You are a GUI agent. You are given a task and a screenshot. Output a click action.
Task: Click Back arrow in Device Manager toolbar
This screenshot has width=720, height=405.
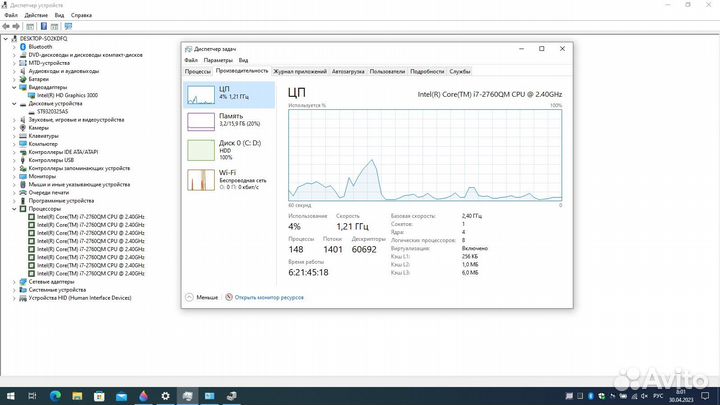coord(6,27)
